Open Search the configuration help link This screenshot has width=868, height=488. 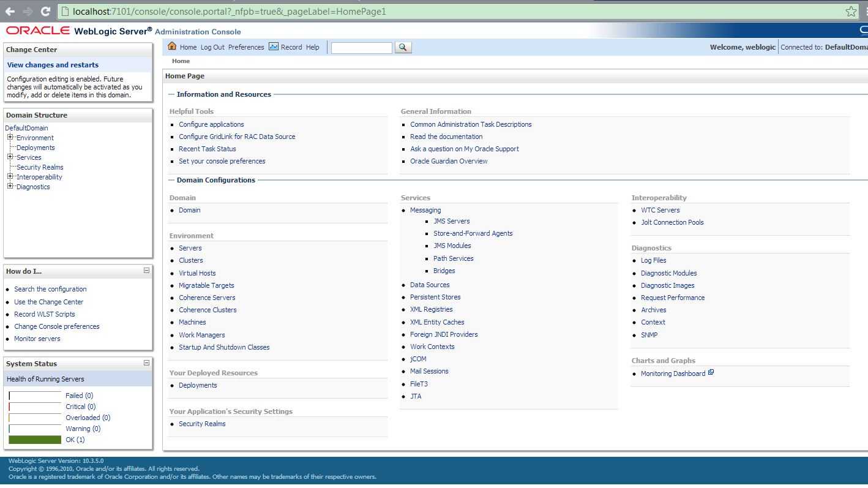click(x=50, y=289)
